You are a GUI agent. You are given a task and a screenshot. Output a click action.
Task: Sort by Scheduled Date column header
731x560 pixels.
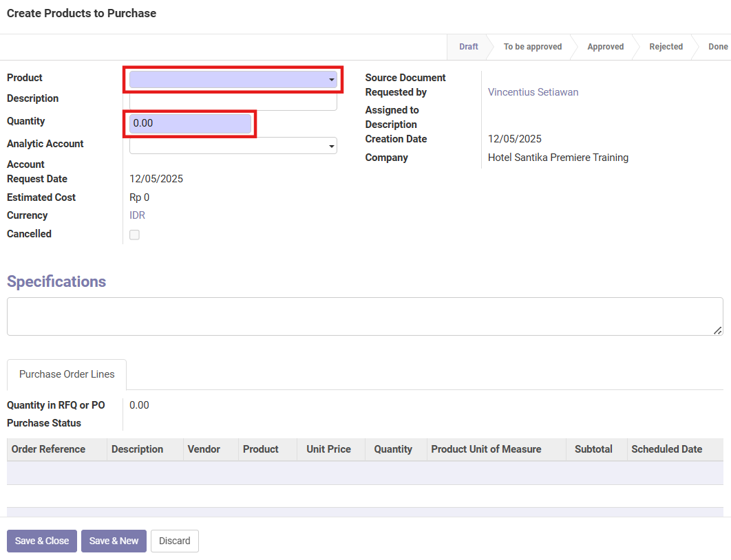coord(666,449)
